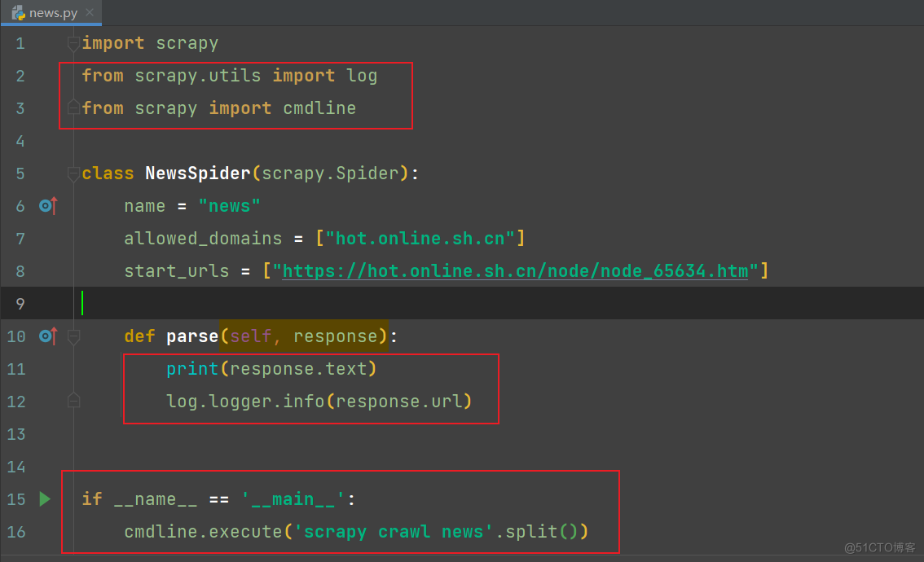Click 'start_urls' variable name

(x=176, y=271)
